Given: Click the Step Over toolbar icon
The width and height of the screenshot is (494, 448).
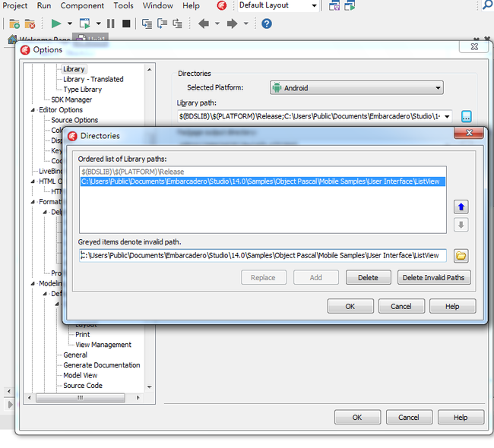Looking at the screenshot, I should point(162,24).
